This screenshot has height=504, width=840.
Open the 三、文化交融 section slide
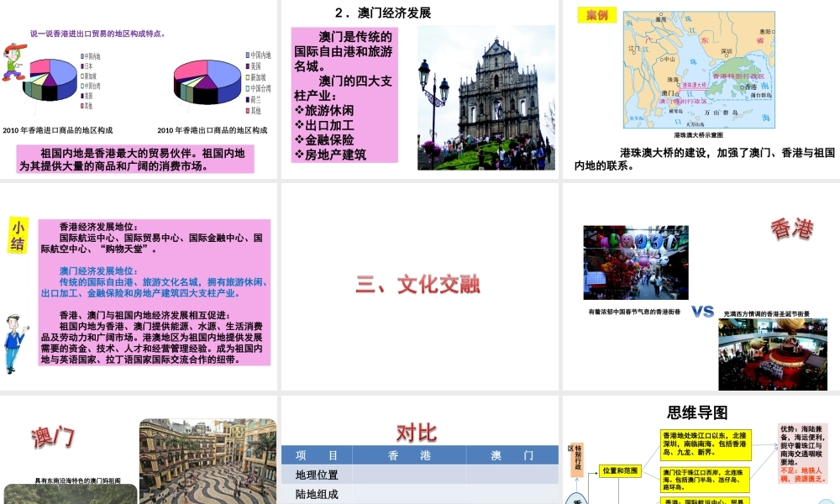pos(418,285)
